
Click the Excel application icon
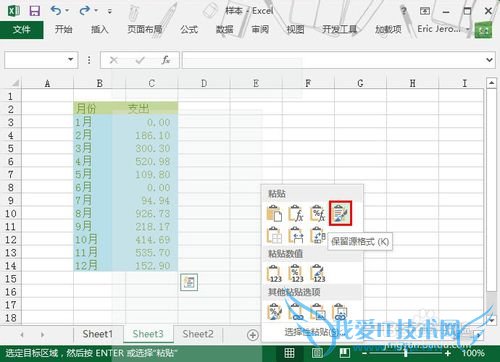[14, 11]
